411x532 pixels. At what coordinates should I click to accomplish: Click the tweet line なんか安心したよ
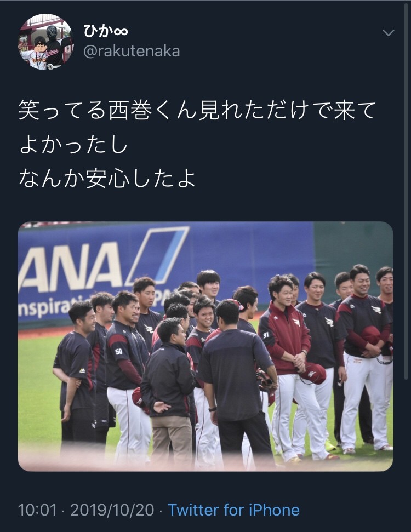pyautogui.click(x=107, y=178)
